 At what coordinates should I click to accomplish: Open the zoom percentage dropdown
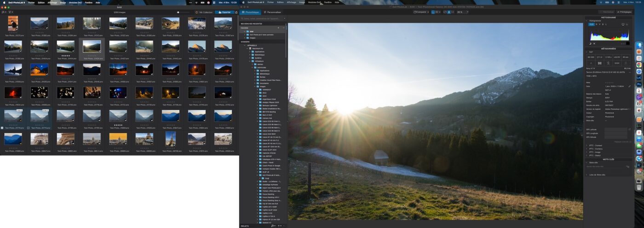click(x=462, y=12)
